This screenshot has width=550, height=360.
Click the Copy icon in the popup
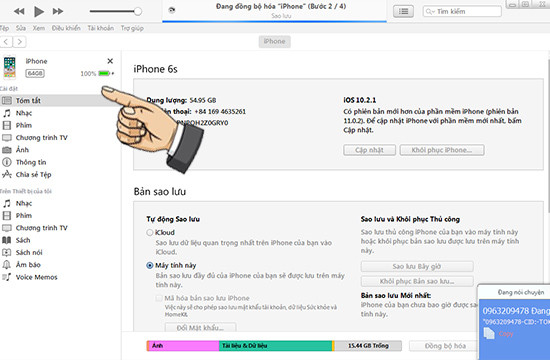click(x=489, y=333)
